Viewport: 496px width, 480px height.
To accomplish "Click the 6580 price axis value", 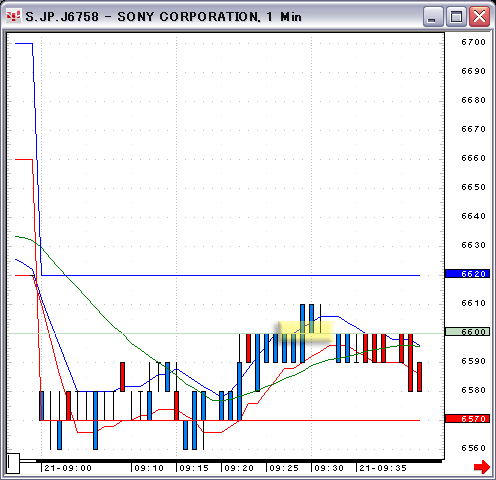I will click(x=473, y=390).
